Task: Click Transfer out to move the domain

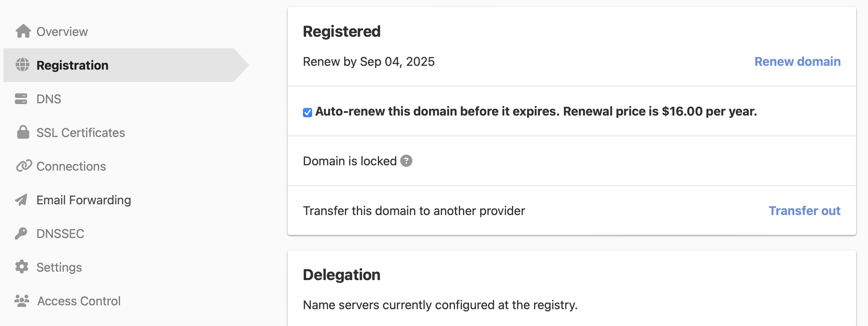Action: (805, 211)
